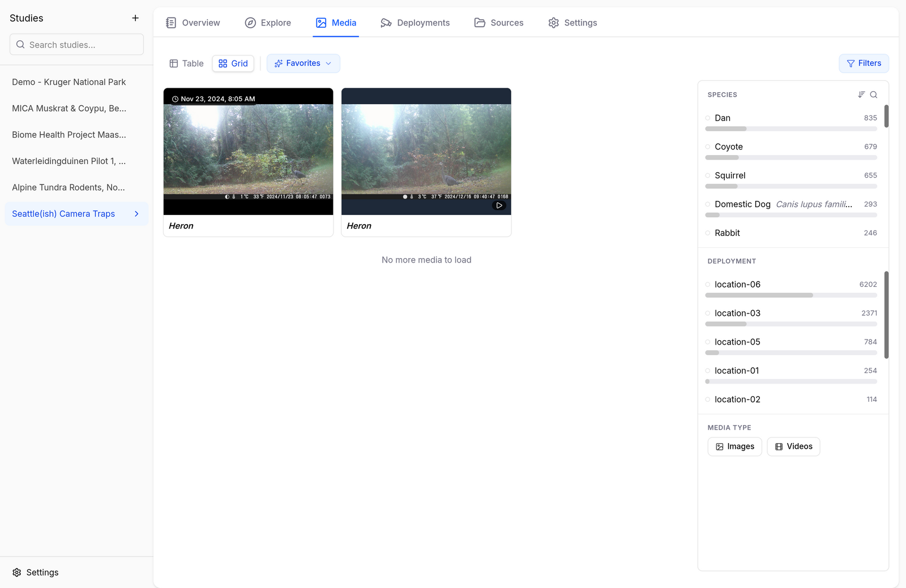
Task: Select the location-06 deployment radio
Action: coord(708,285)
